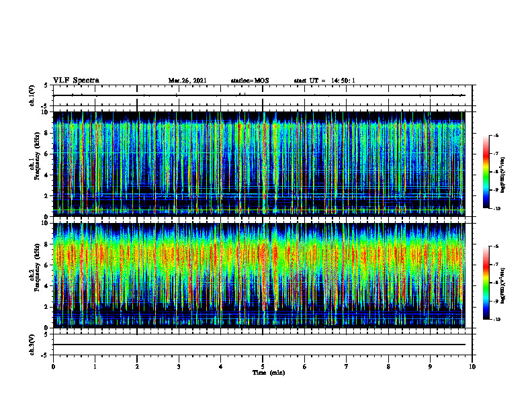Screen dimensions: 532x411
Task: Select the "start UT = 14:50: 1" text
Action: click(x=324, y=81)
